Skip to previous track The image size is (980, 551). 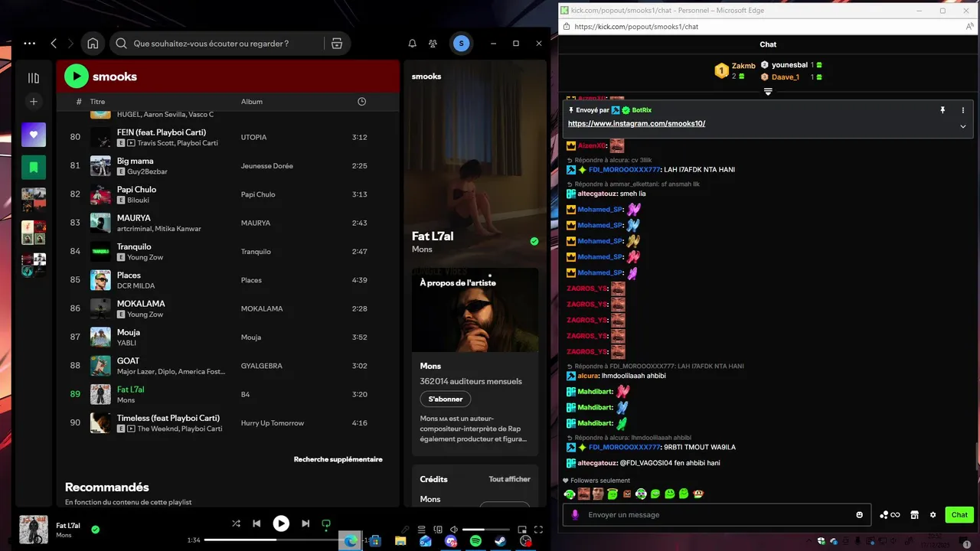[x=257, y=523]
